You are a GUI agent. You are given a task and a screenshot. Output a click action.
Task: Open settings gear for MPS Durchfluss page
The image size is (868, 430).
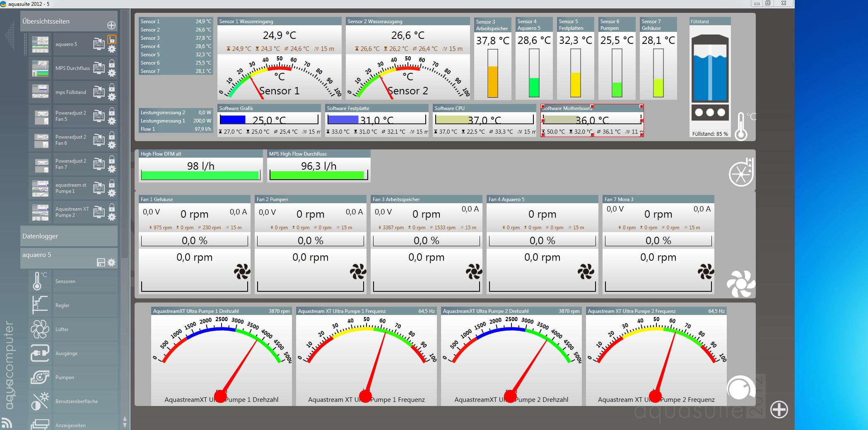click(x=112, y=73)
